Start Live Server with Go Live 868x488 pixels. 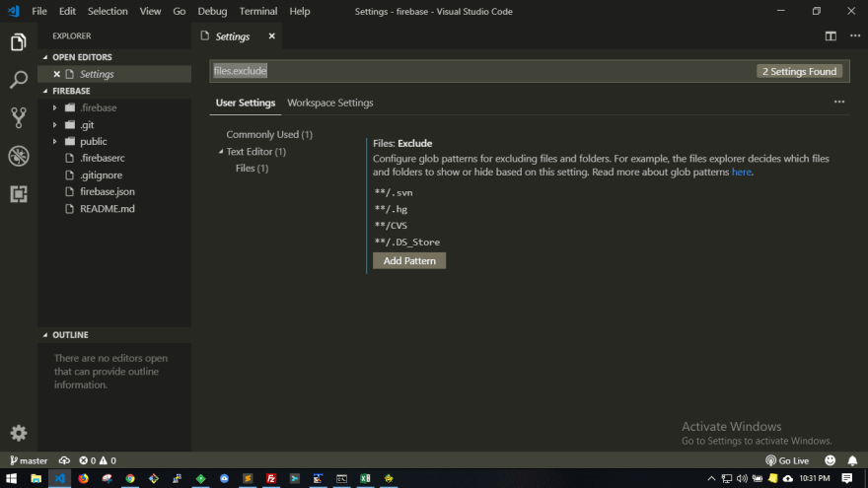point(787,460)
